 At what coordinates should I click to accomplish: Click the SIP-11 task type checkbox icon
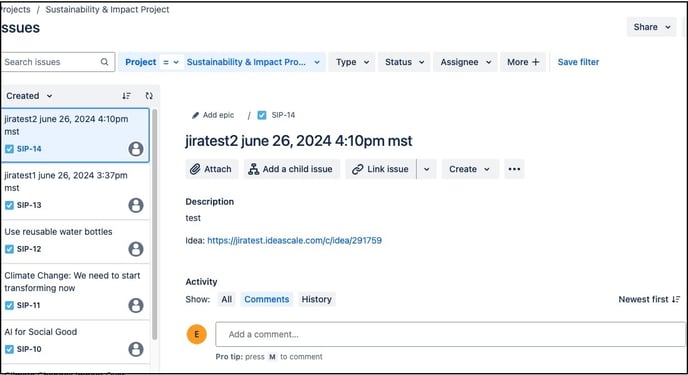(x=9, y=305)
